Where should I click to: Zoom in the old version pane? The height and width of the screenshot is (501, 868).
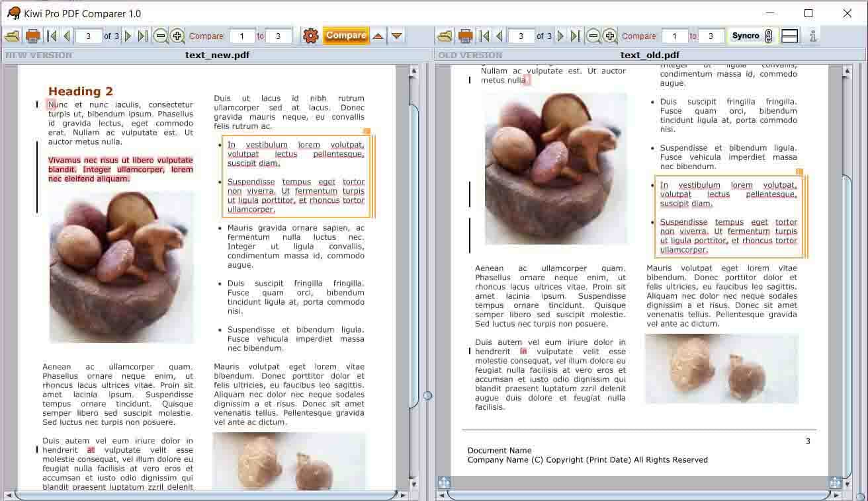610,36
